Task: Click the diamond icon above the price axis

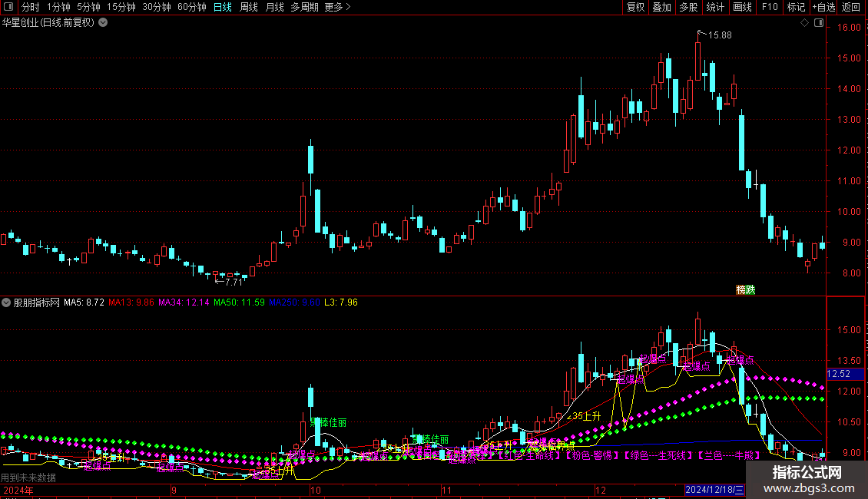Action: pyautogui.click(x=804, y=23)
